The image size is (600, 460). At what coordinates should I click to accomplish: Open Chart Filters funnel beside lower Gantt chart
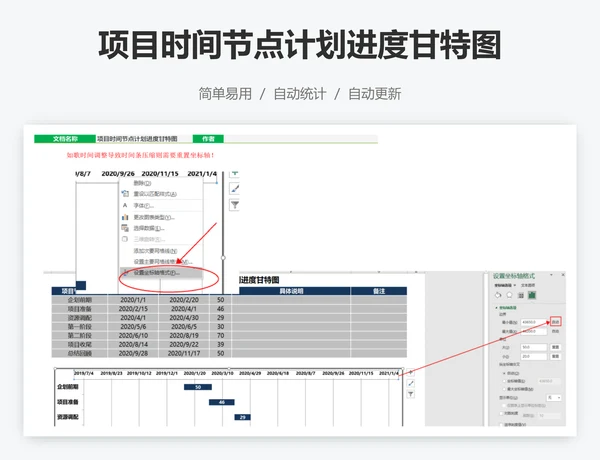click(410, 394)
